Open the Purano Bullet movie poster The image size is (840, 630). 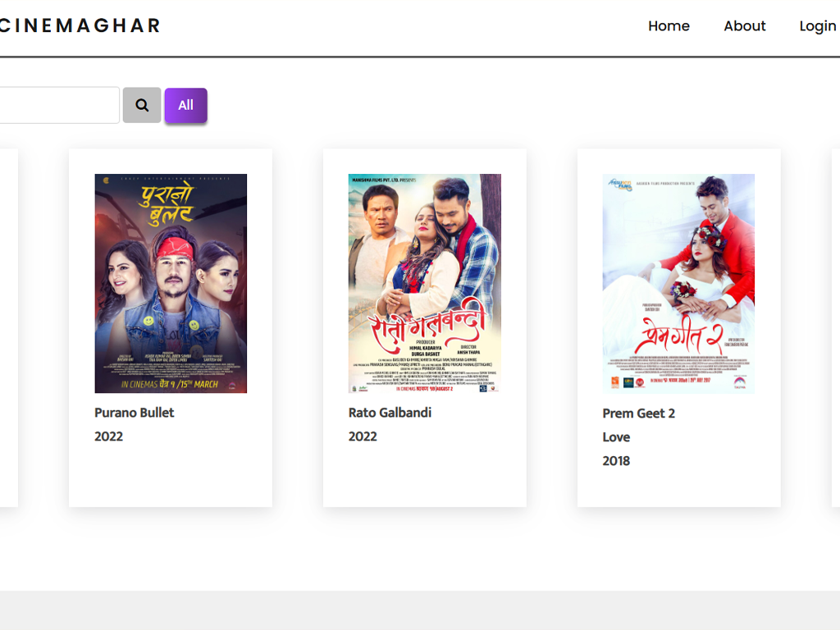coord(171,283)
